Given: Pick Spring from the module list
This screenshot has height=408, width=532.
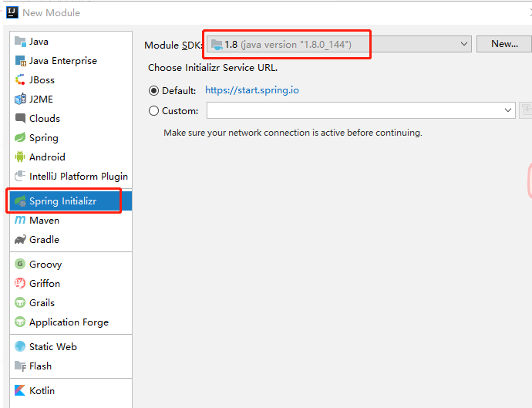Looking at the screenshot, I should (x=71, y=138).
